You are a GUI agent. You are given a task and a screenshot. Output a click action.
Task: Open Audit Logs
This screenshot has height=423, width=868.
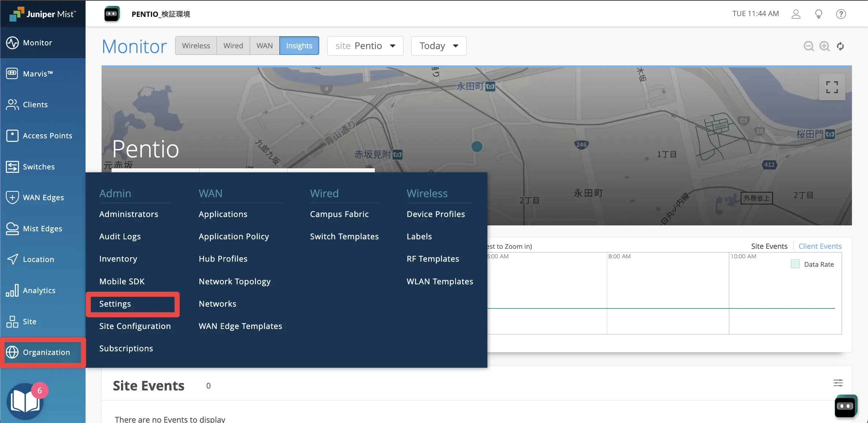(x=120, y=236)
